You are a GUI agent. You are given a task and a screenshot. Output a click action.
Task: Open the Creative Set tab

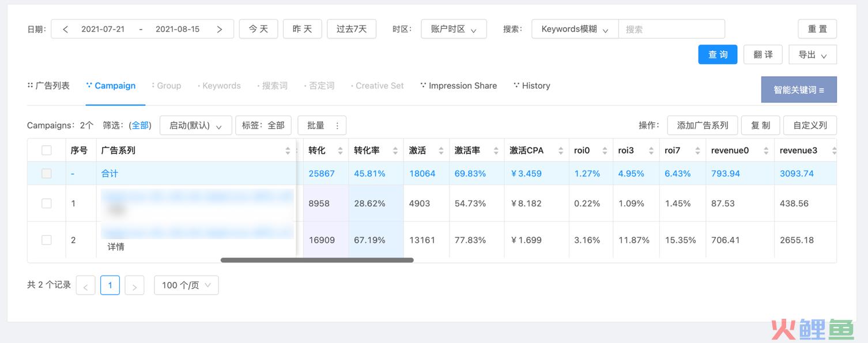click(377, 86)
